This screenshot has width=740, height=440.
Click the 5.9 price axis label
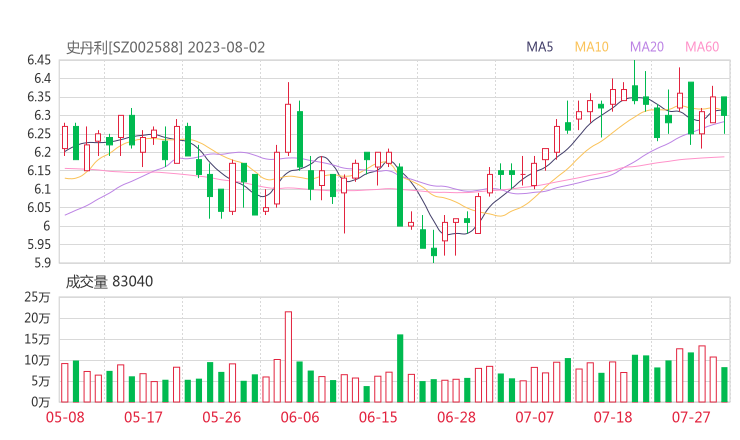(x=42, y=263)
